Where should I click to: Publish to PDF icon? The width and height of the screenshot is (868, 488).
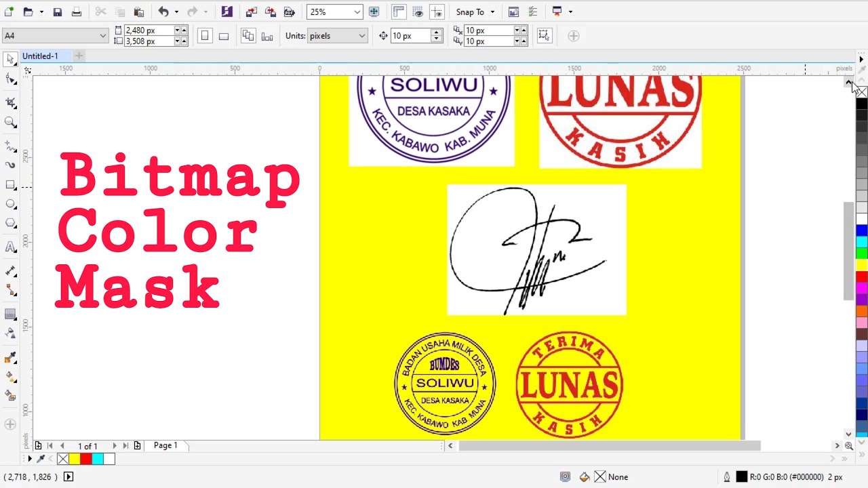(x=290, y=12)
